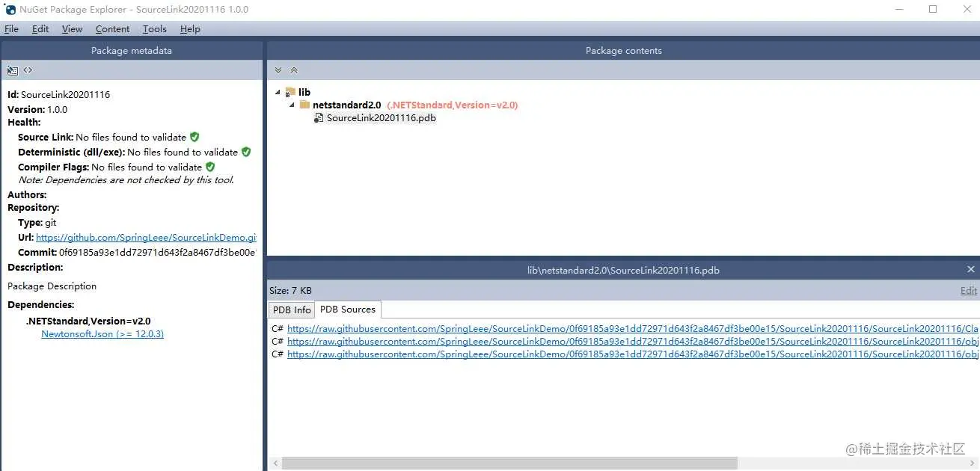This screenshot has width=980, height=471.
Task: Click the Version: 1.0.0 text
Action: (x=37, y=109)
